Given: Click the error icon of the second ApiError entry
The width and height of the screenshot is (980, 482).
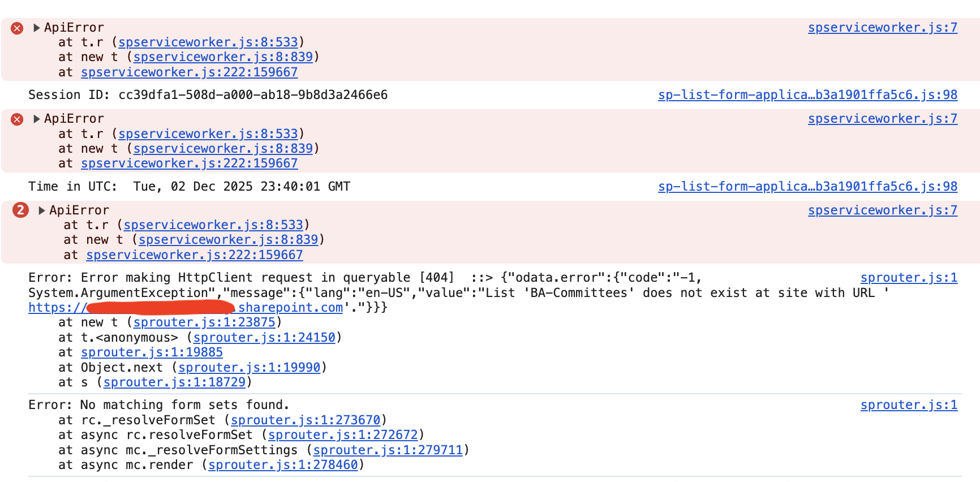Looking at the screenshot, I should pyautogui.click(x=18, y=119).
